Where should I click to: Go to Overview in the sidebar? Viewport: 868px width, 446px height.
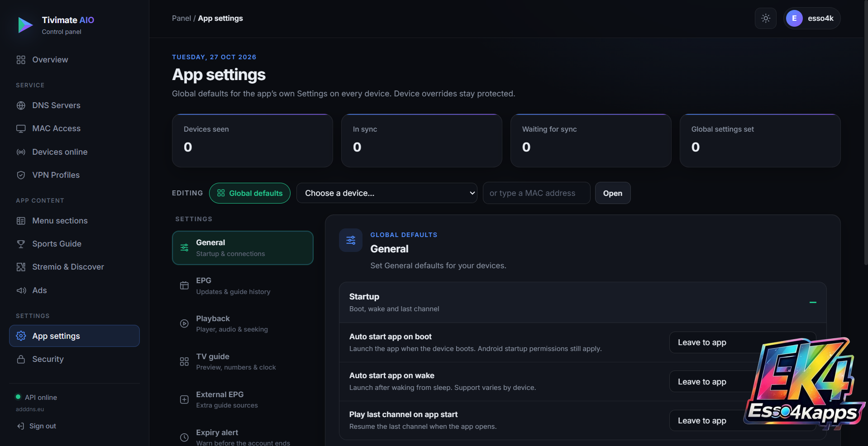(x=74, y=60)
